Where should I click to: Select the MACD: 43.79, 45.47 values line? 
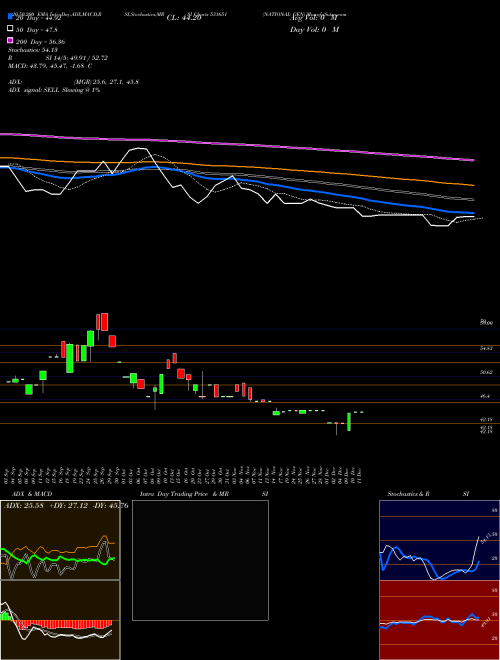50,66
